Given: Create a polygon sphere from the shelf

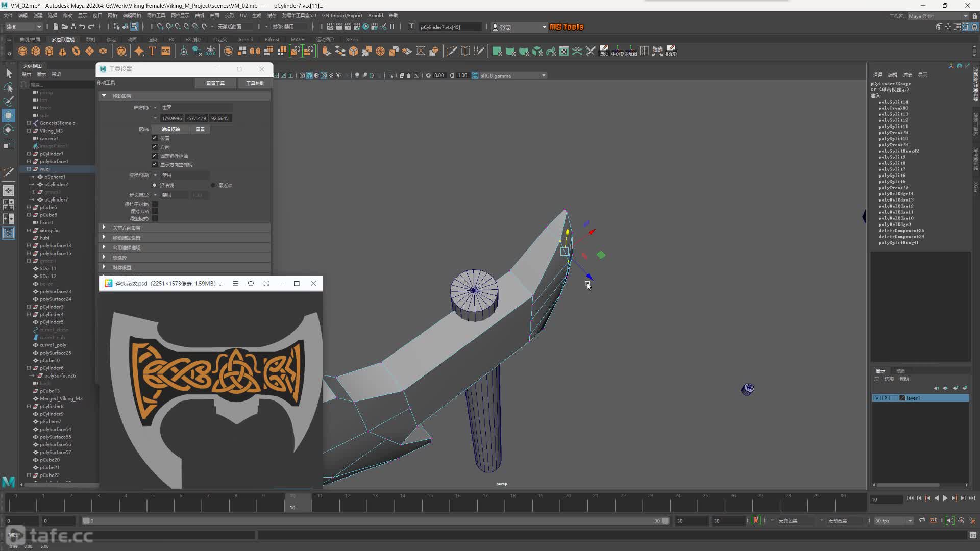Looking at the screenshot, I should (x=22, y=51).
